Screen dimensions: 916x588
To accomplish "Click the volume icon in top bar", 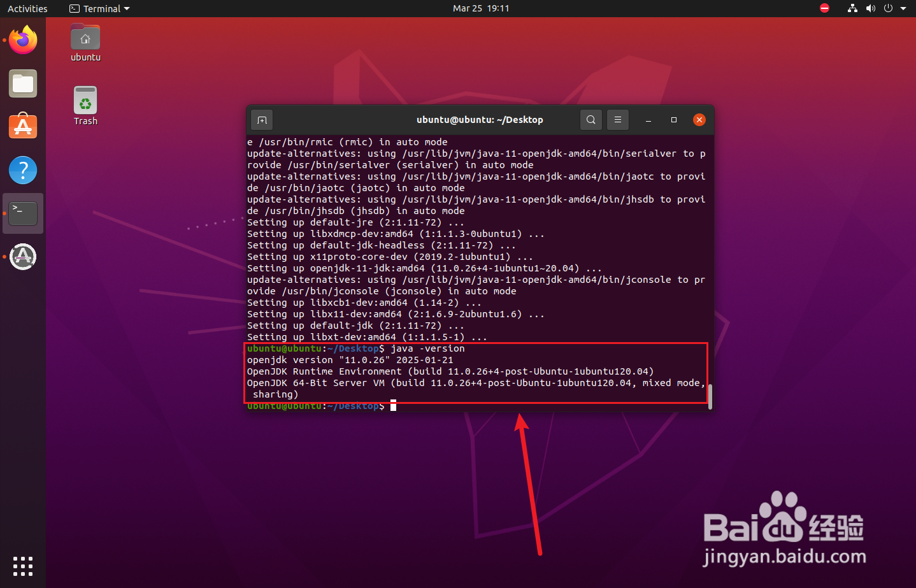I will (871, 8).
